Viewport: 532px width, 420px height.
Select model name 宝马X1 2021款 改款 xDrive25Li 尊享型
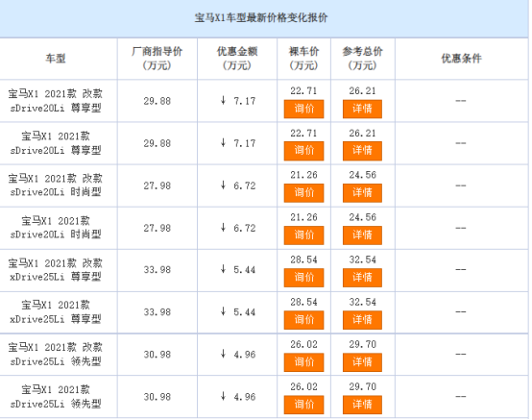(56, 270)
